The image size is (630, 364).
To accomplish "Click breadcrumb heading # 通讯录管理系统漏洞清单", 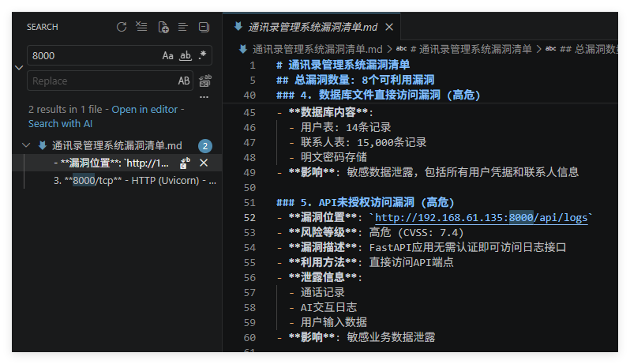I will coord(471,50).
